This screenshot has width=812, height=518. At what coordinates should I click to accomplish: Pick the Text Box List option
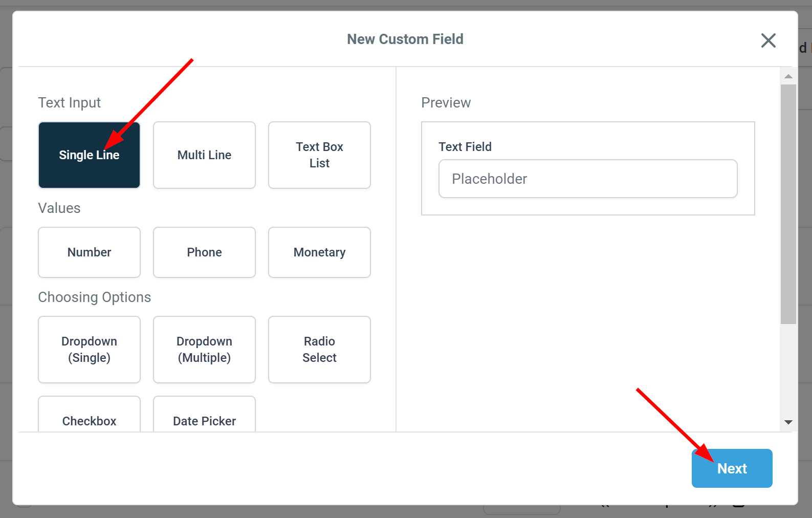coord(319,155)
